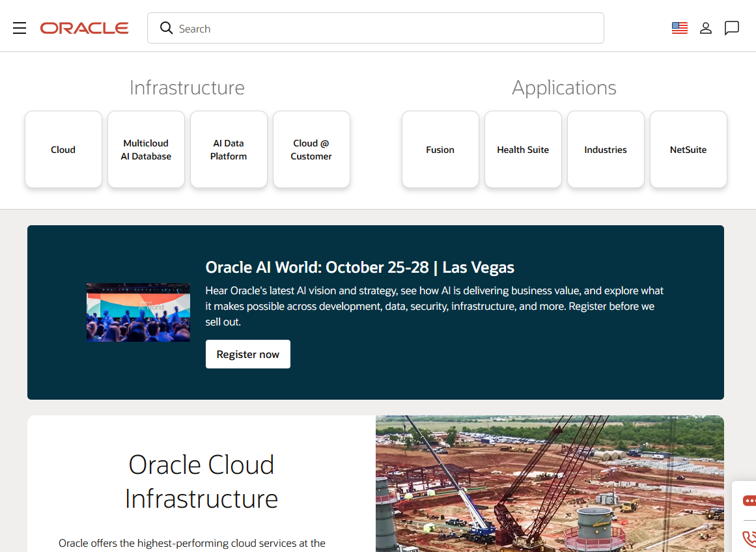This screenshot has width=756, height=552.
Task: Open the US flag country selector
Action: [x=679, y=28]
